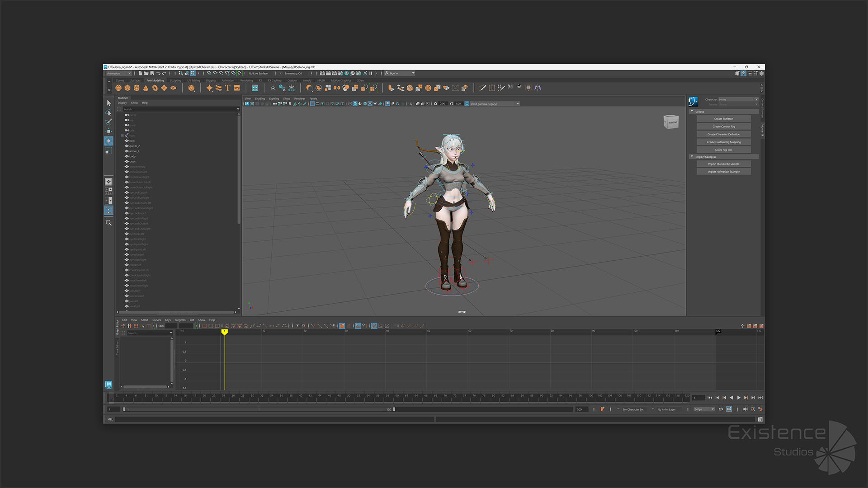Click the SVG import shelf icon

[x=237, y=88]
